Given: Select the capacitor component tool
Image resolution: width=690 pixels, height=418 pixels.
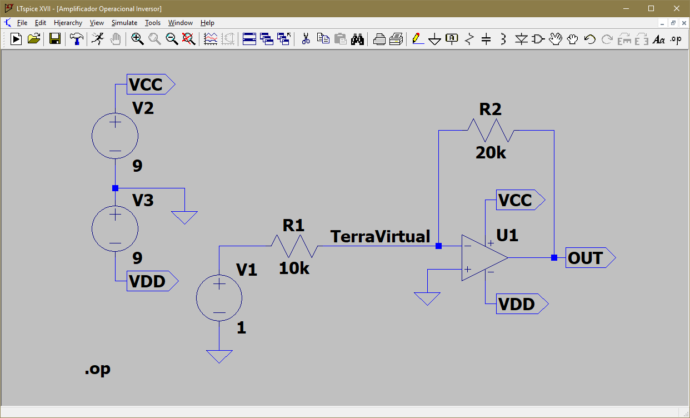Looking at the screenshot, I should 486,39.
